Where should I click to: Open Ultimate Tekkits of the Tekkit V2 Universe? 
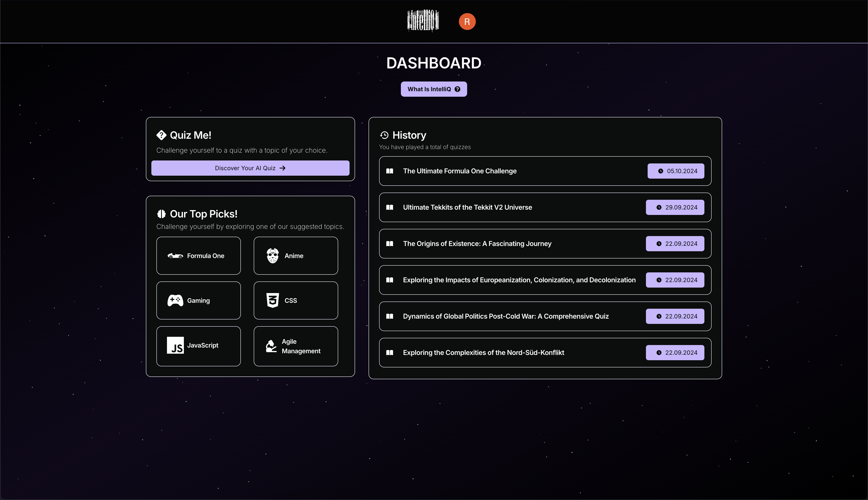click(x=467, y=207)
